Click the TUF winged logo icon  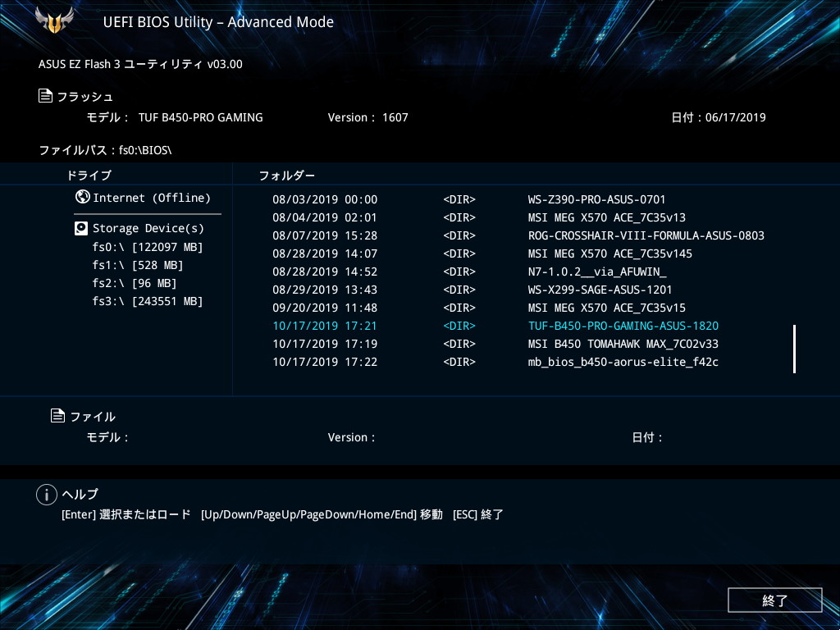(54, 21)
